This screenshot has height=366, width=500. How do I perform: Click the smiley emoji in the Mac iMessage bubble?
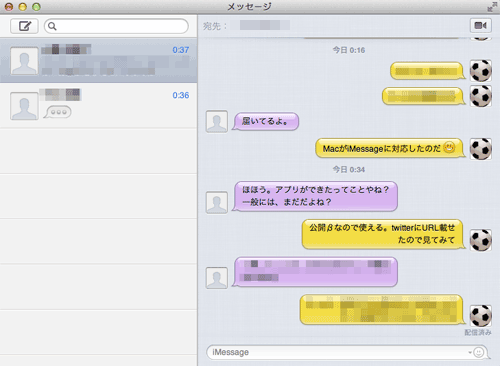coord(449,147)
